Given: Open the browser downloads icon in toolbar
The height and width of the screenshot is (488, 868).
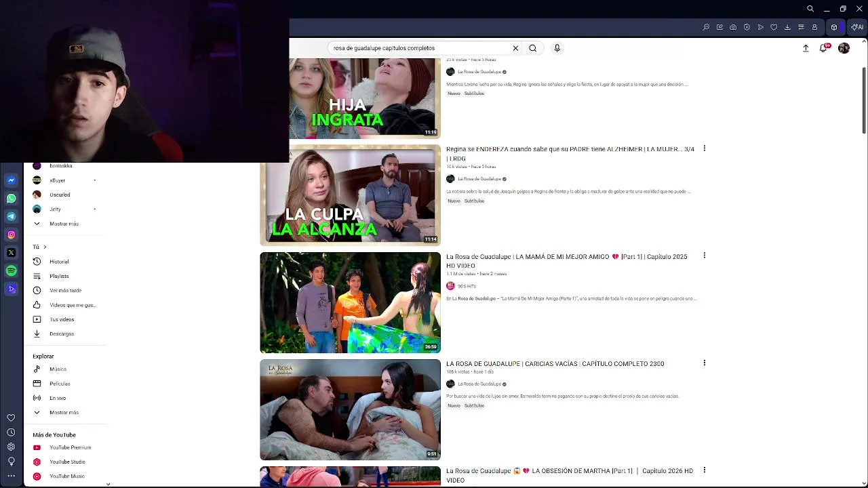Looking at the screenshot, I should tap(787, 27).
